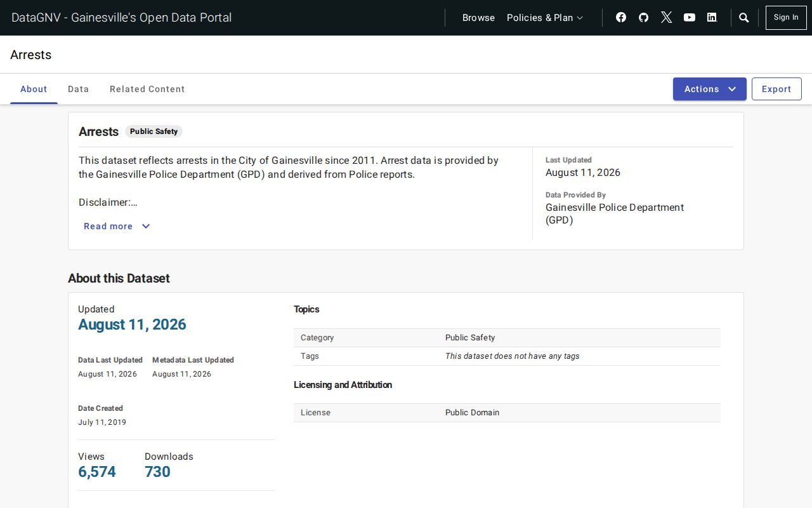Click the Export button
Image resolution: width=812 pixels, height=508 pixels.
776,89
